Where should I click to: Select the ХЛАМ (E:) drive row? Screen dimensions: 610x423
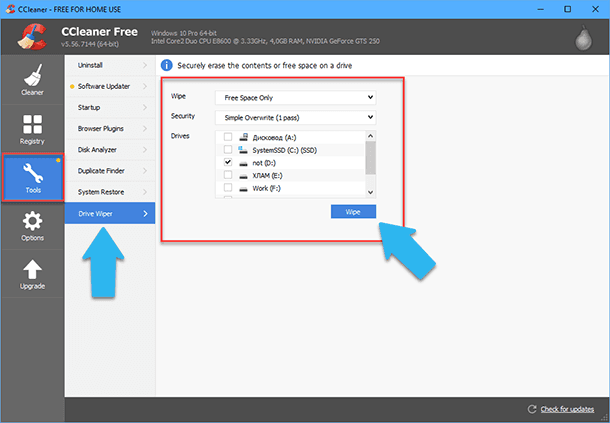click(290, 176)
